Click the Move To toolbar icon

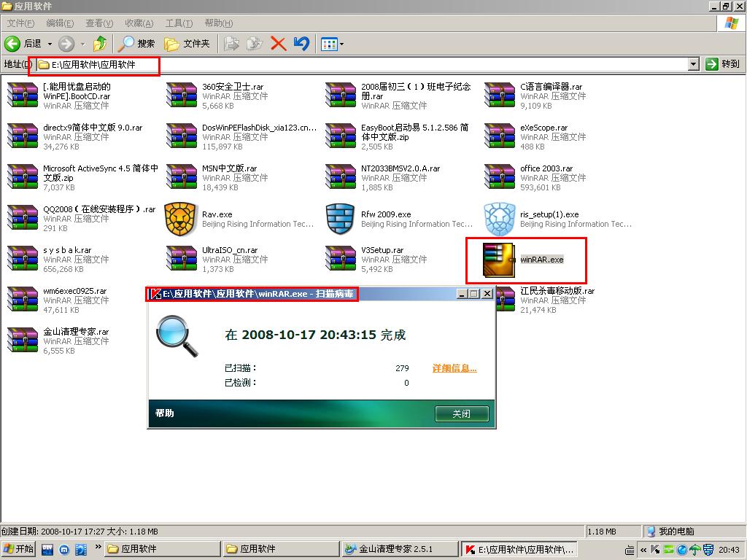(231, 44)
